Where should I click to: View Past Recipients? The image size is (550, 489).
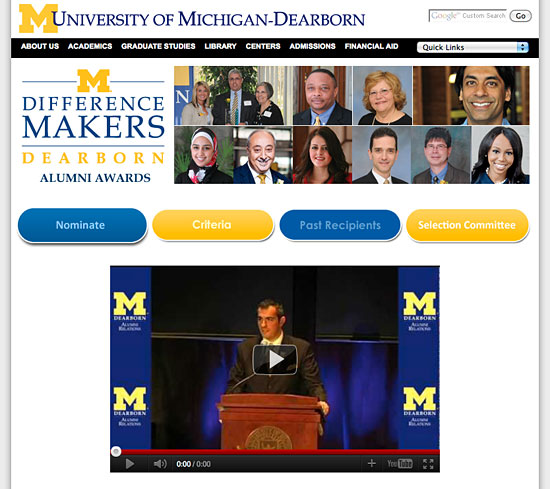coord(340,225)
